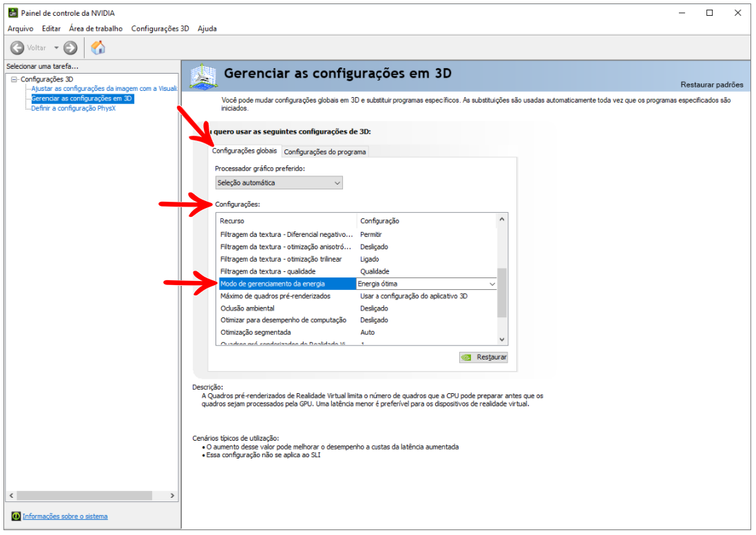Click the Ligado value cell
Image resolution: width=756 pixels, height=535 pixels.
click(x=369, y=260)
